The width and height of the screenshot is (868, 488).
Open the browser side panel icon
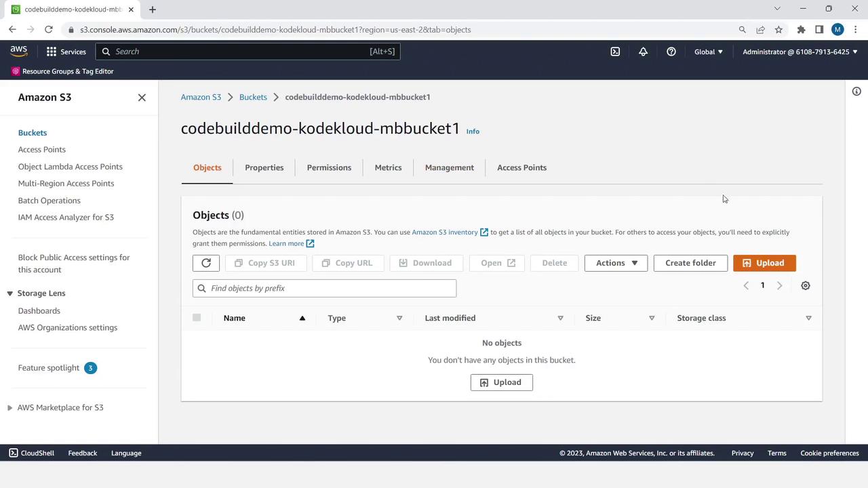pos(819,30)
